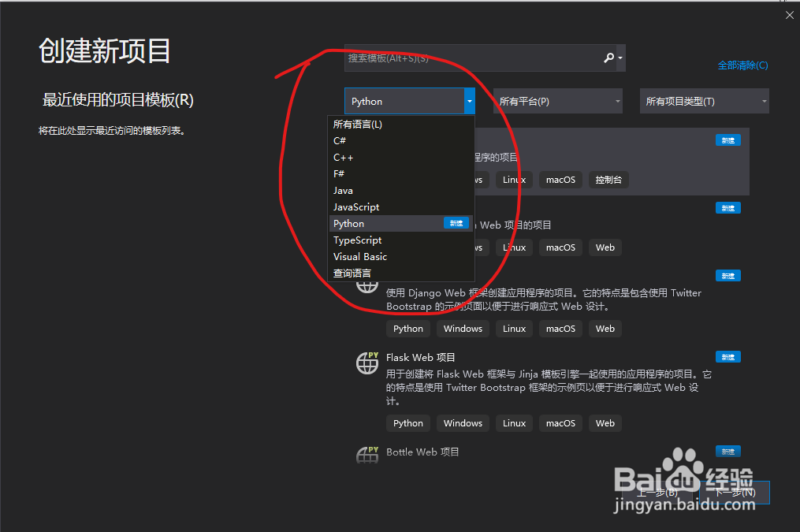Click the macOS tag under Django description

pyautogui.click(x=560, y=329)
